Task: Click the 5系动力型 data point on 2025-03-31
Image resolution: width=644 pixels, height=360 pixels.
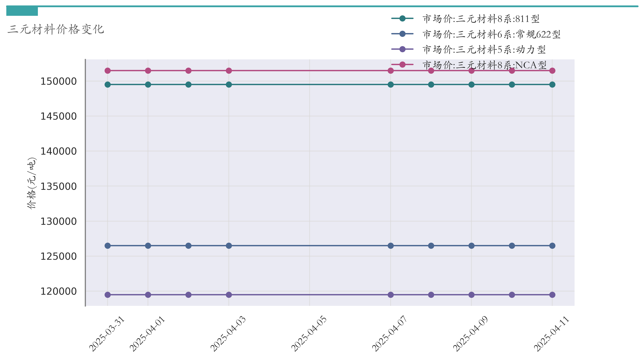Action: (x=108, y=295)
